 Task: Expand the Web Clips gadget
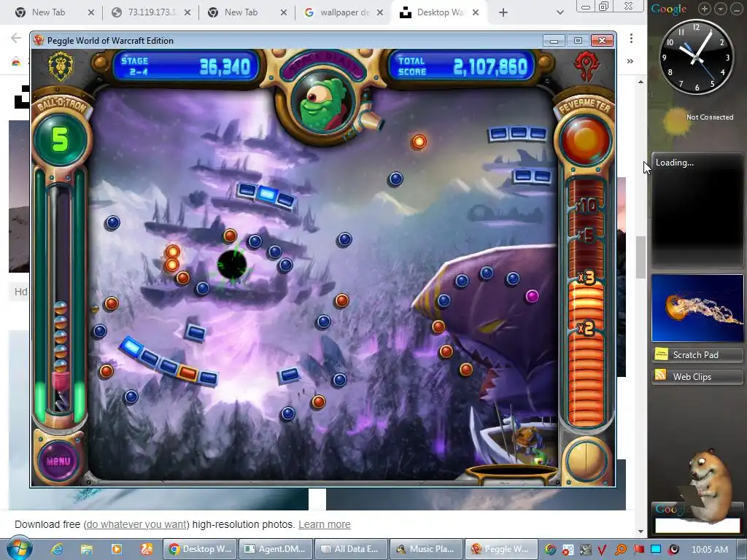[x=697, y=377]
